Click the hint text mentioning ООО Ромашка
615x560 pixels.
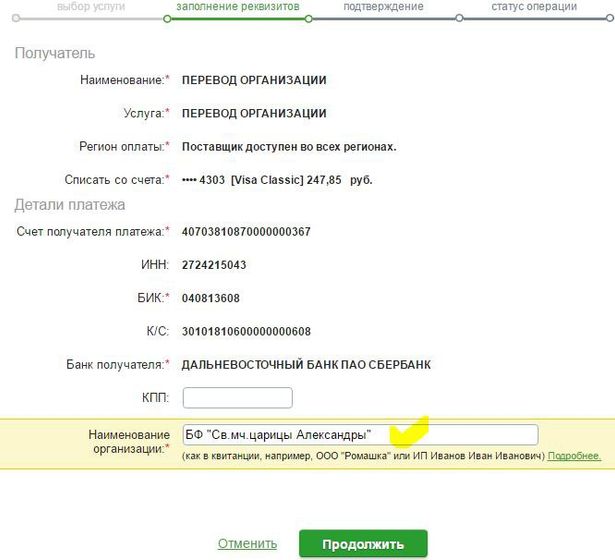tap(364, 456)
